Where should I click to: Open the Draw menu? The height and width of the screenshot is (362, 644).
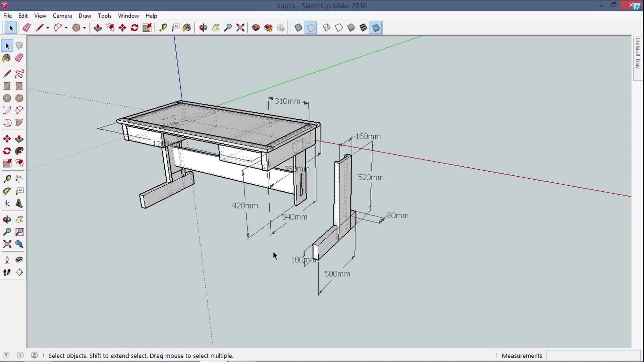click(85, 16)
